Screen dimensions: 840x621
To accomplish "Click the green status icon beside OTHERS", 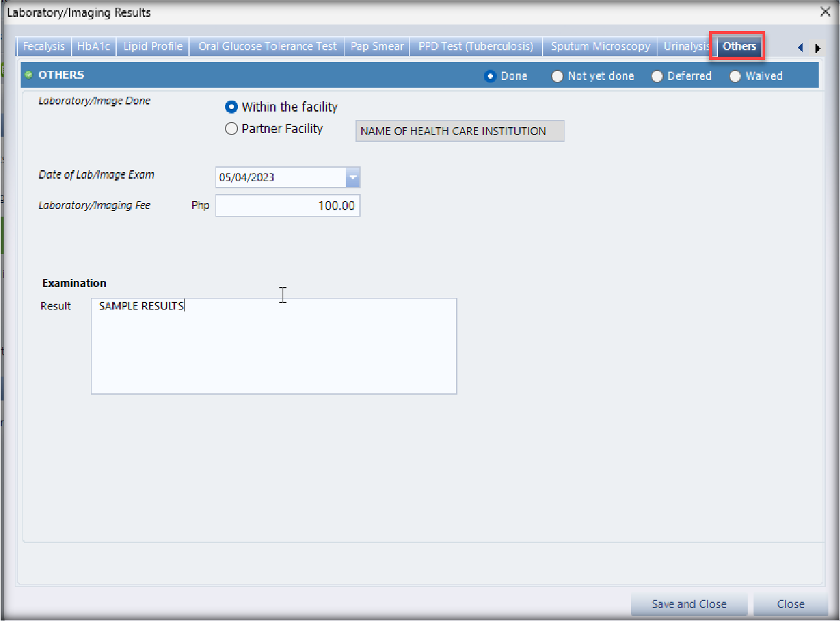I will (28, 75).
